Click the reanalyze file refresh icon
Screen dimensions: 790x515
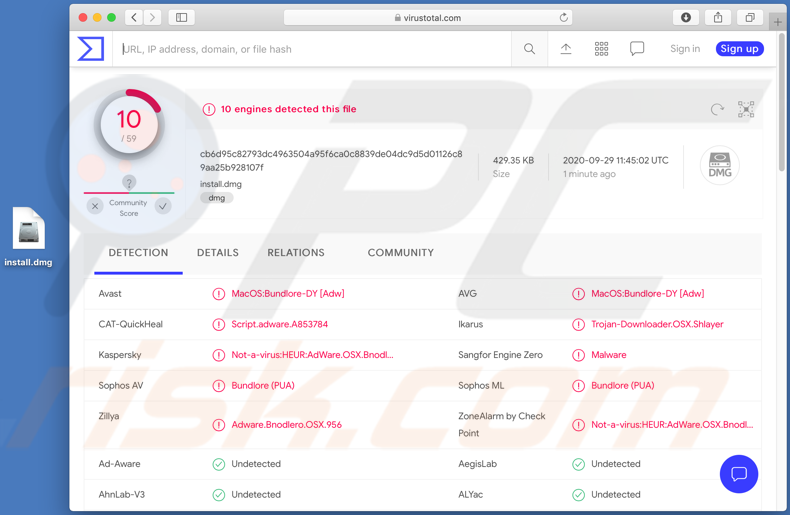(717, 109)
